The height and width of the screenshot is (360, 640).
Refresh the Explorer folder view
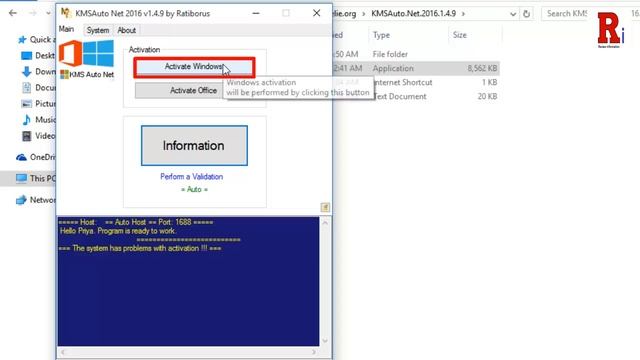tap(527, 14)
